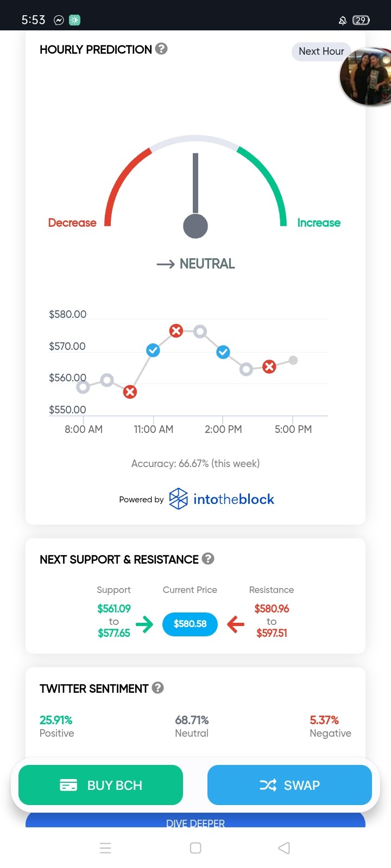Image resolution: width=391 pixels, height=868 pixels.
Task: Tap the Messenger status bar icon
Action: coord(59,20)
